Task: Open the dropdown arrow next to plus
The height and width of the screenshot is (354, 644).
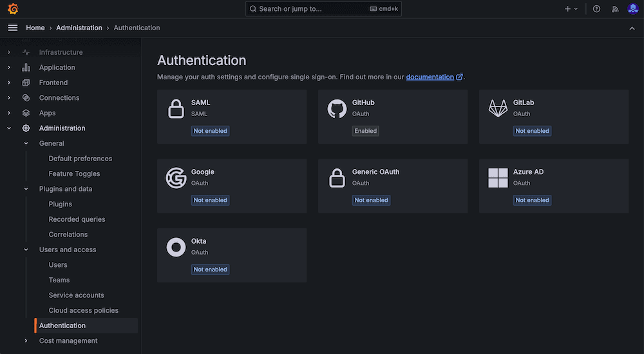Action: pyautogui.click(x=576, y=8)
